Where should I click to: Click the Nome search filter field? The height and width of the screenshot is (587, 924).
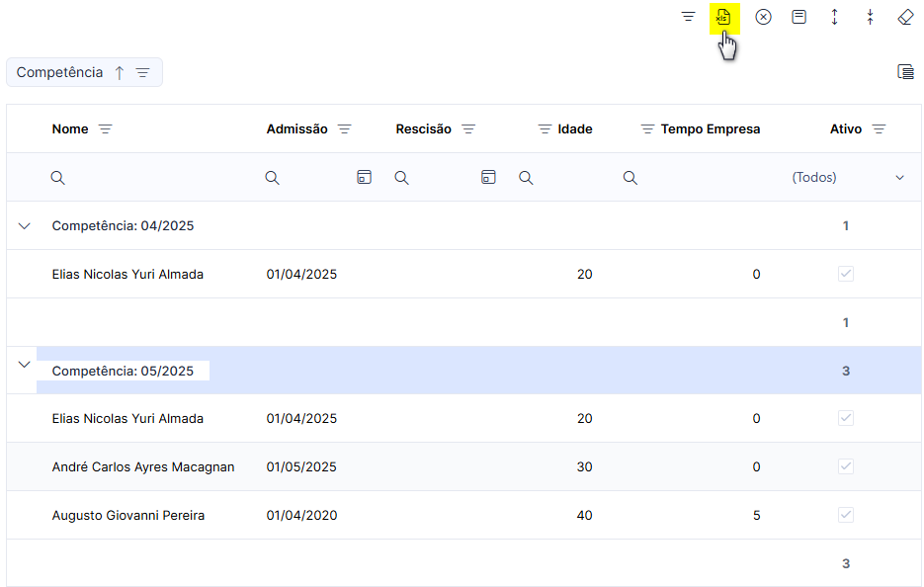(153, 178)
